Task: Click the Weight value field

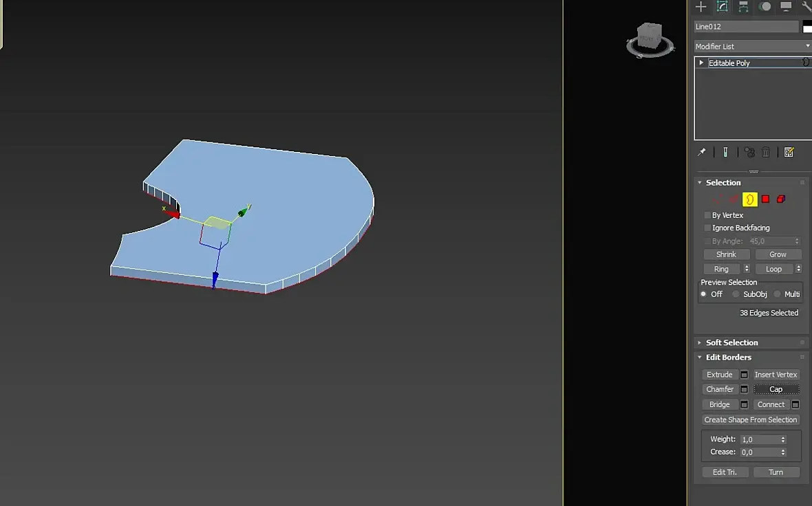Action: [x=759, y=439]
